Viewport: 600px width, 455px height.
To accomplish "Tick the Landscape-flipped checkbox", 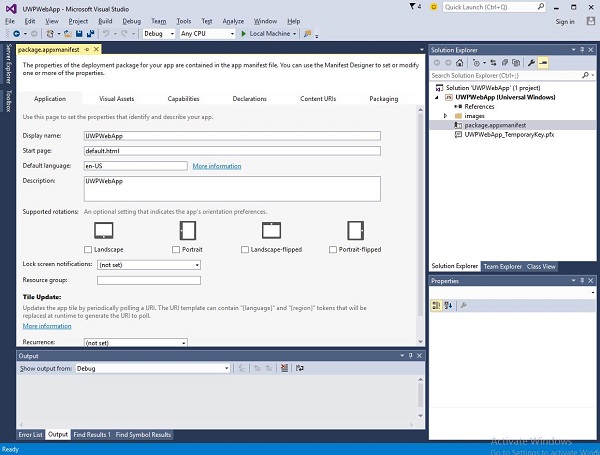I will coord(246,249).
